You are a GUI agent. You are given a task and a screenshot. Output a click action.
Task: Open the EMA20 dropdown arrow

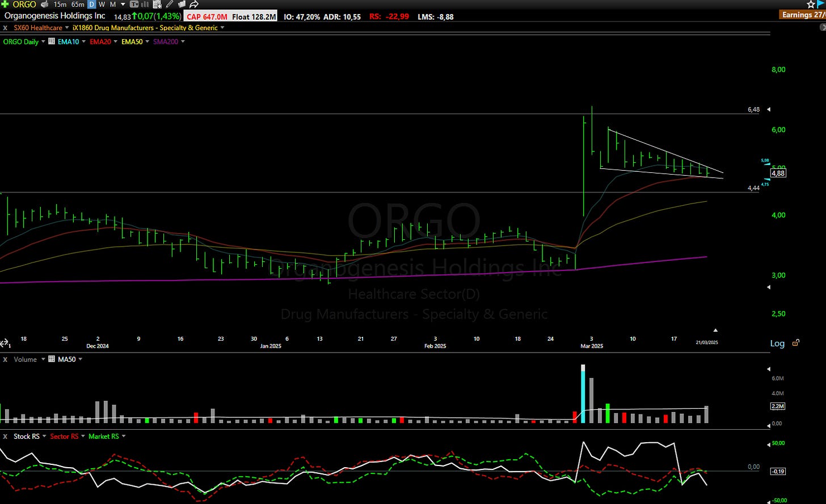pyautogui.click(x=116, y=41)
